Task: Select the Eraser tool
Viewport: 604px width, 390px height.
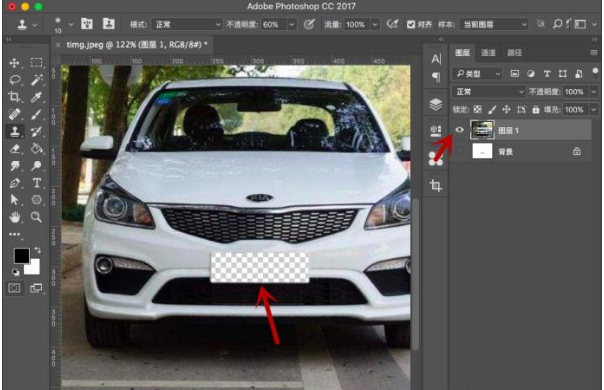Action: pyautogui.click(x=15, y=148)
